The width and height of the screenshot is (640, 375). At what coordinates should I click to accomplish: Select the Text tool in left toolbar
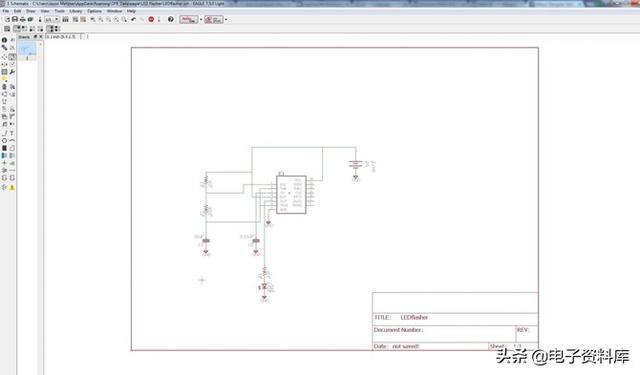[12, 133]
